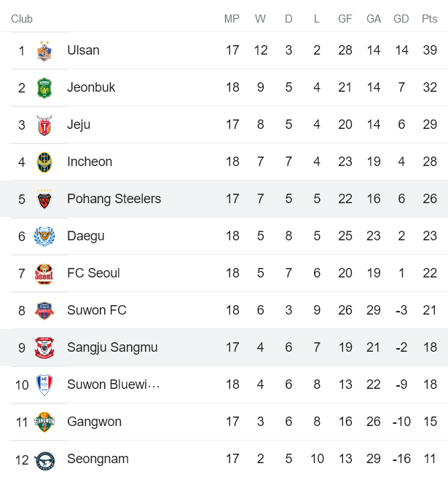Click the Suwon FC crest icon
The height and width of the screenshot is (485, 448).
point(44,310)
